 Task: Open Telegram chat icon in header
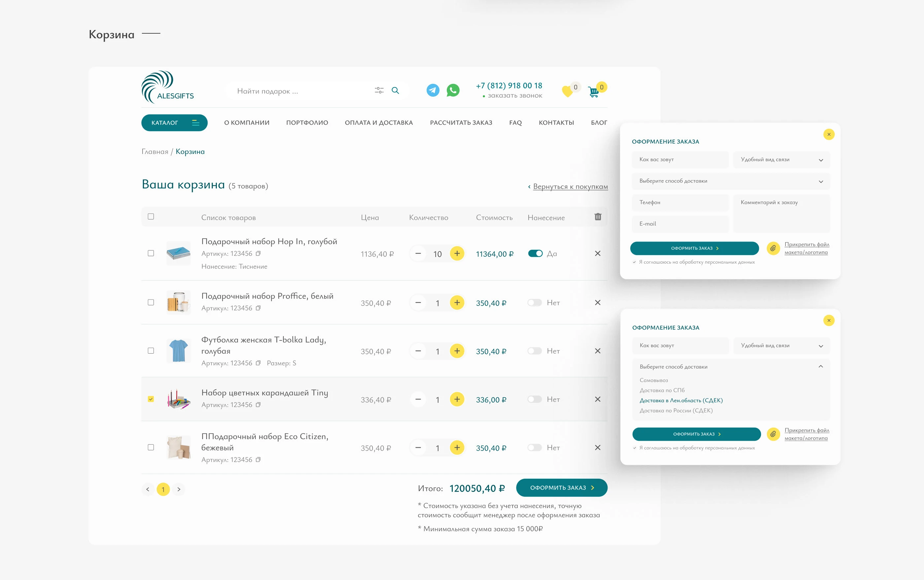433,90
